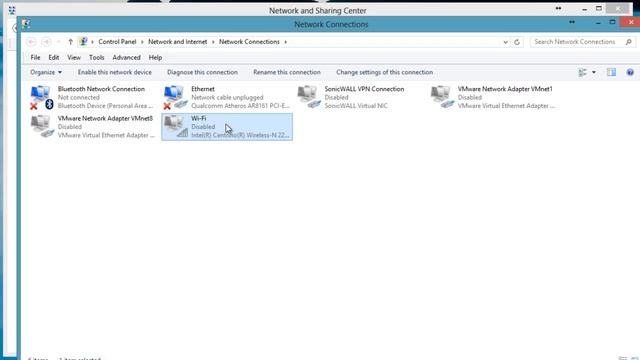Screen dimensions: 640x360
Task: Select the SonicWALL VPN Connection icon
Action: click(x=309, y=97)
